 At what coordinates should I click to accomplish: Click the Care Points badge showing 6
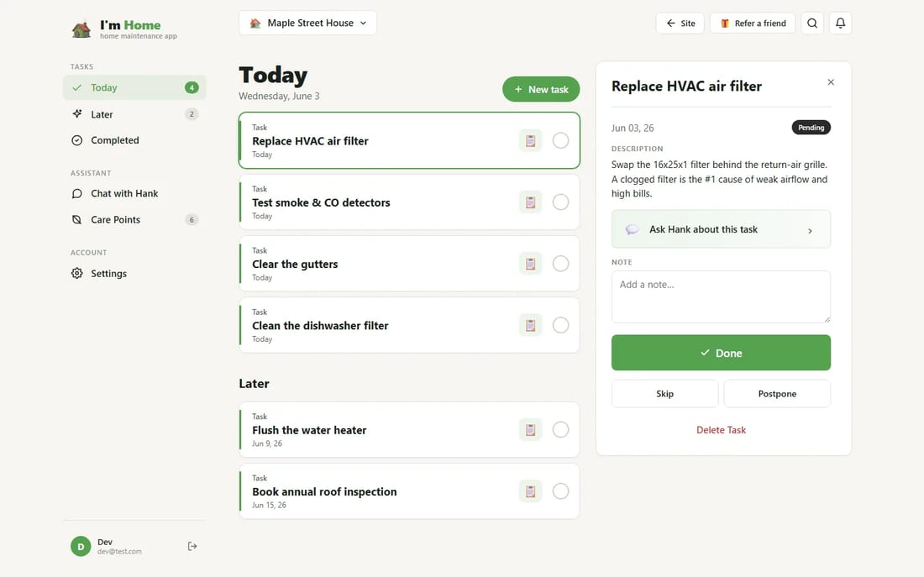(x=191, y=220)
